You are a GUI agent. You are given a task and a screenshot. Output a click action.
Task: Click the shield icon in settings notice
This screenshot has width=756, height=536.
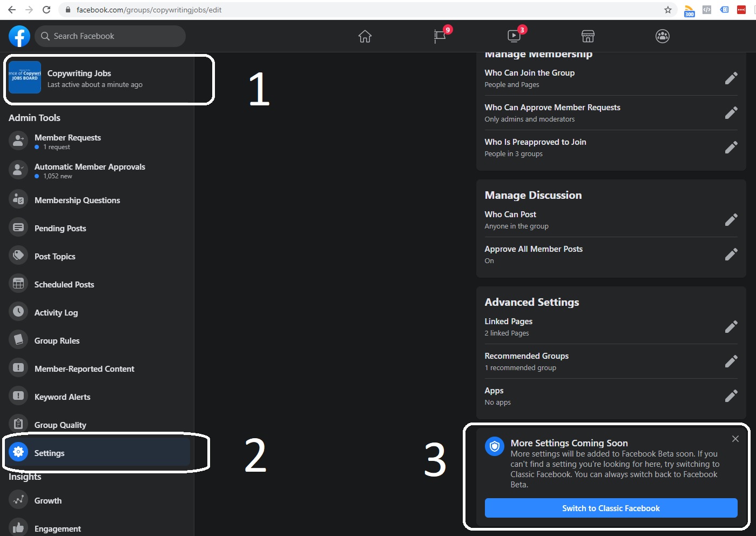pos(494,446)
